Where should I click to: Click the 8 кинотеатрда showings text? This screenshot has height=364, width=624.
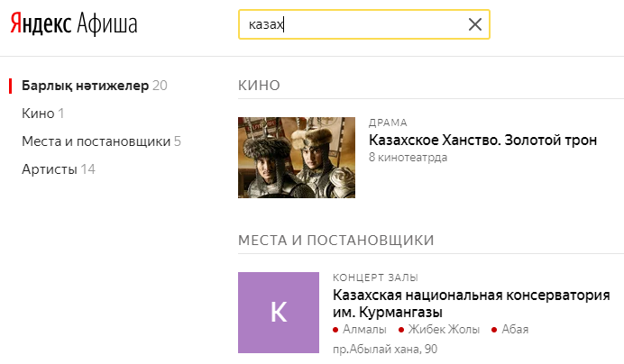point(408,157)
